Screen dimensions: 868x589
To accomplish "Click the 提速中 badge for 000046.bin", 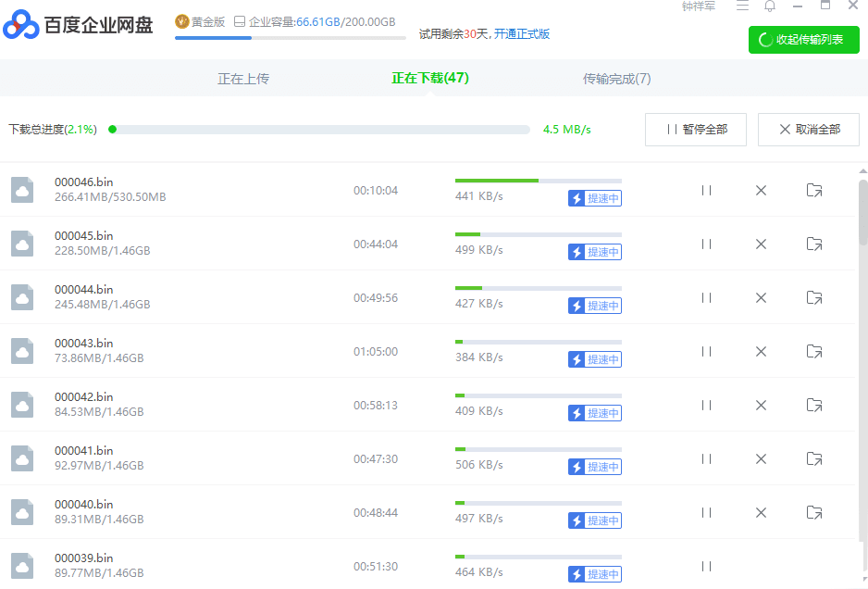I will [595, 198].
